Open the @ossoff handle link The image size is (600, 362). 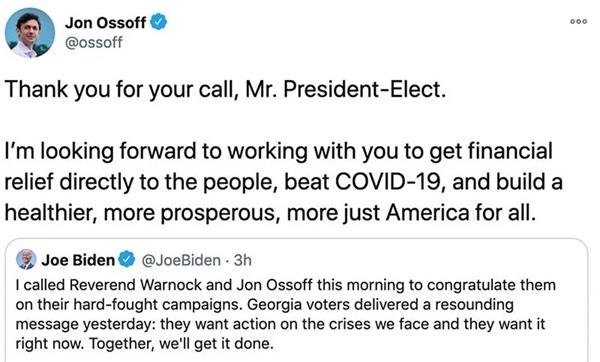click(94, 42)
